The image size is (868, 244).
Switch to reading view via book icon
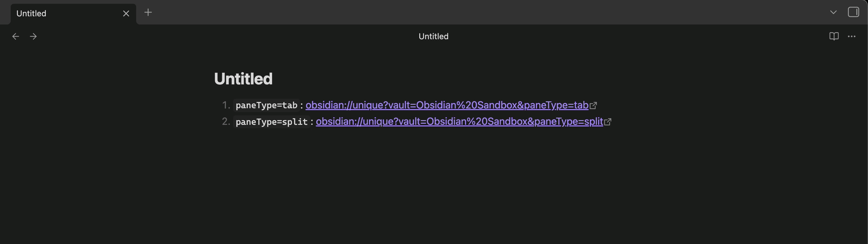[x=833, y=36]
